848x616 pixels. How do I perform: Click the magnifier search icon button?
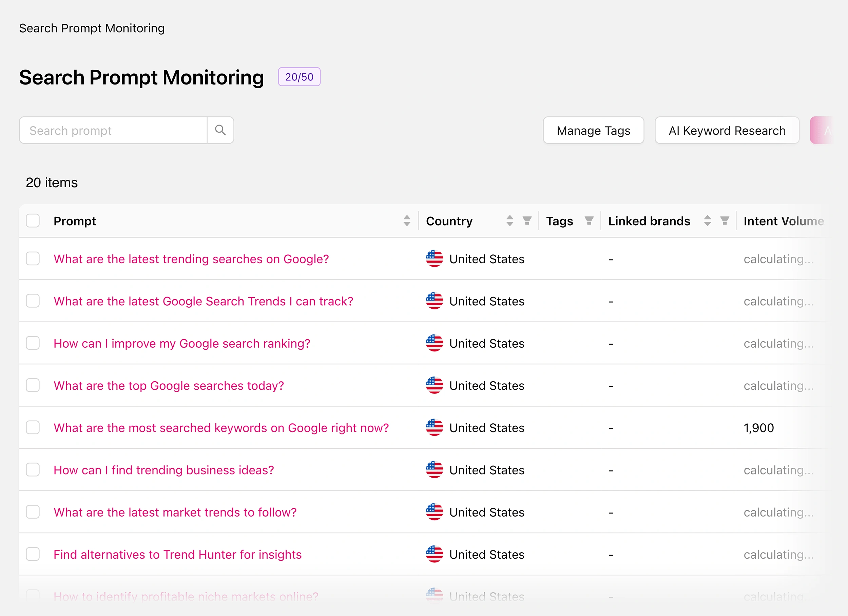[220, 130]
